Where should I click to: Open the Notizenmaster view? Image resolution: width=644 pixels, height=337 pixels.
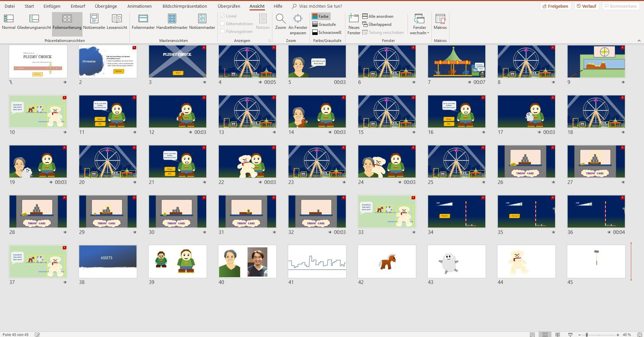[x=202, y=22]
